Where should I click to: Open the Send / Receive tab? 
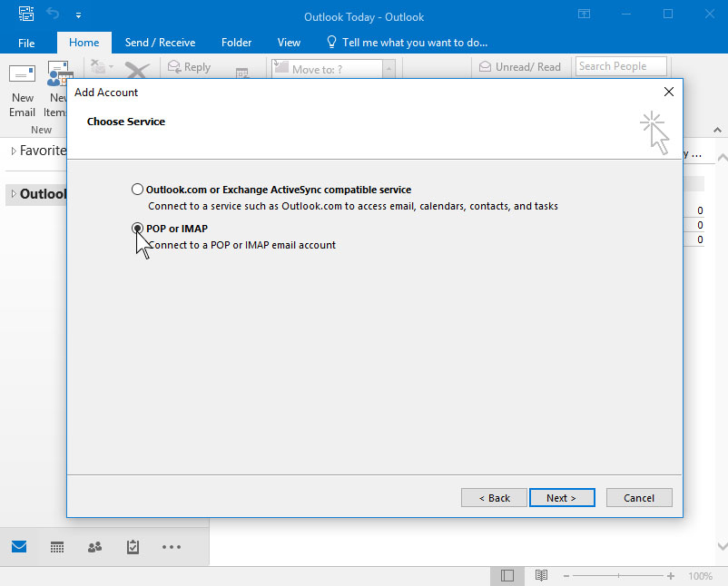160,43
